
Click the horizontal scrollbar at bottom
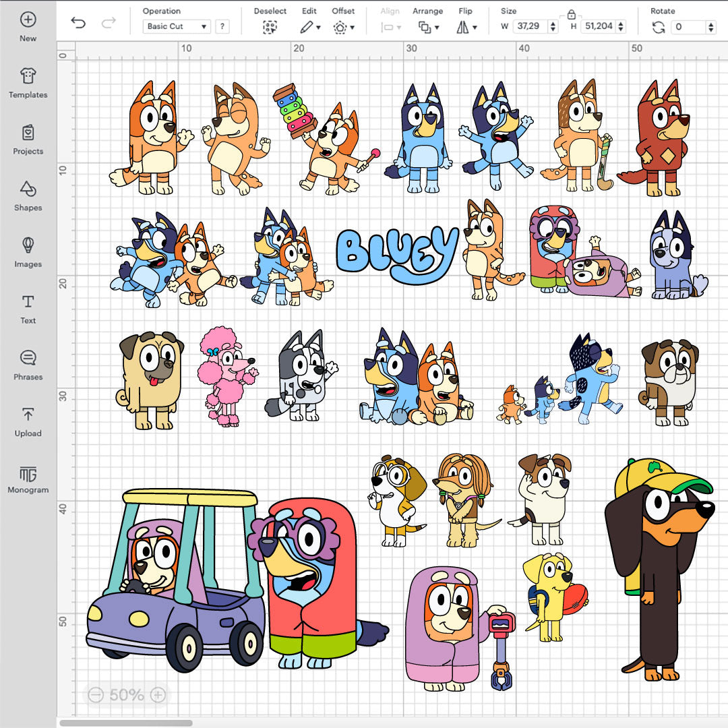point(126,723)
